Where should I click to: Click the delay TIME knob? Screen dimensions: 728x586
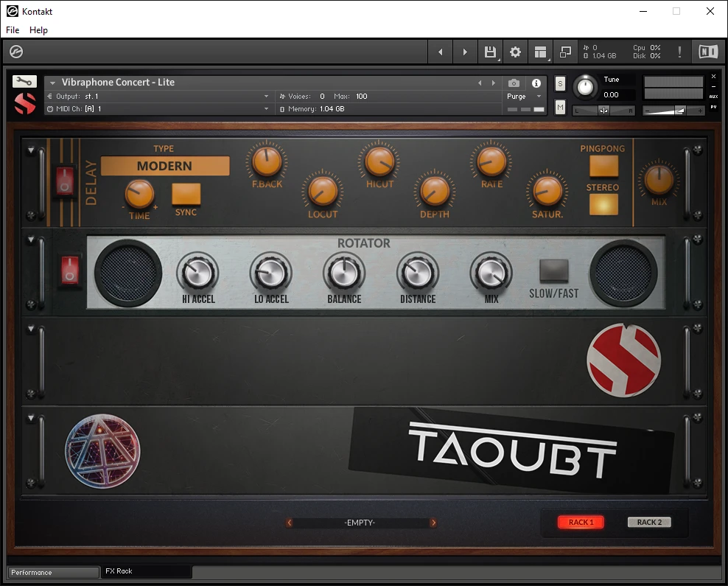(139, 194)
